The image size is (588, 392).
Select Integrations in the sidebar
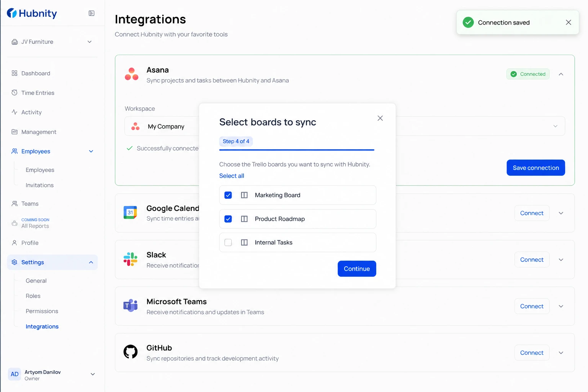pyautogui.click(x=42, y=327)
